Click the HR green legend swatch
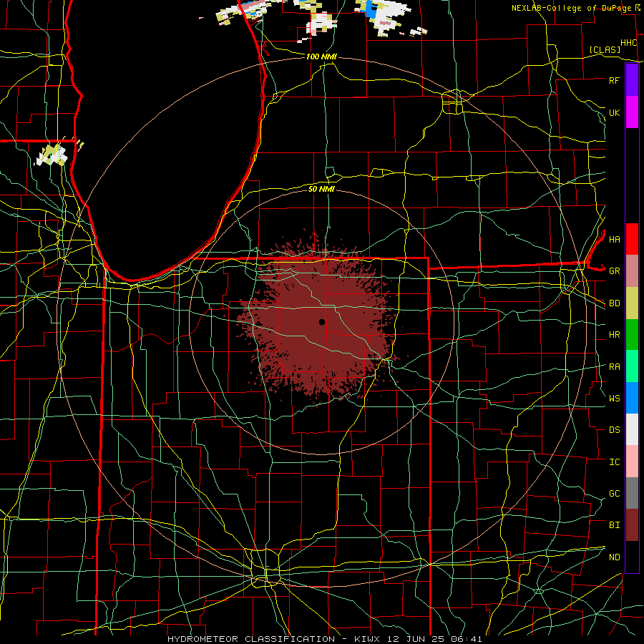Image resolution: width=644 pixels, height=644 pixels. [632, 334]
